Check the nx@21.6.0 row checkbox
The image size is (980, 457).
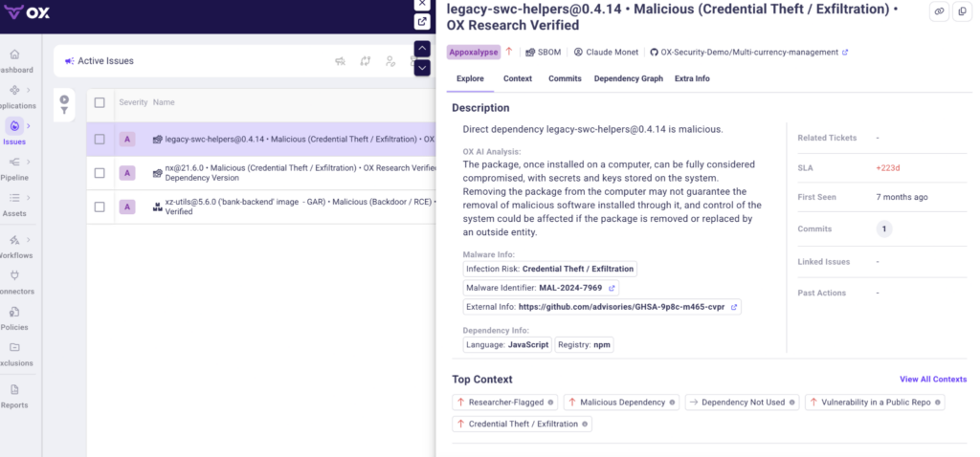100,173
